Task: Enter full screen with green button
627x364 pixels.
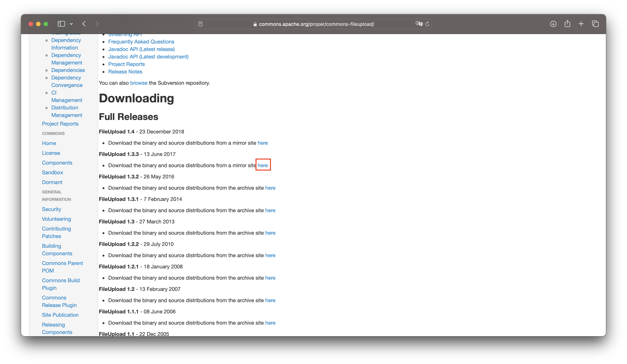Action: (46, 24)
